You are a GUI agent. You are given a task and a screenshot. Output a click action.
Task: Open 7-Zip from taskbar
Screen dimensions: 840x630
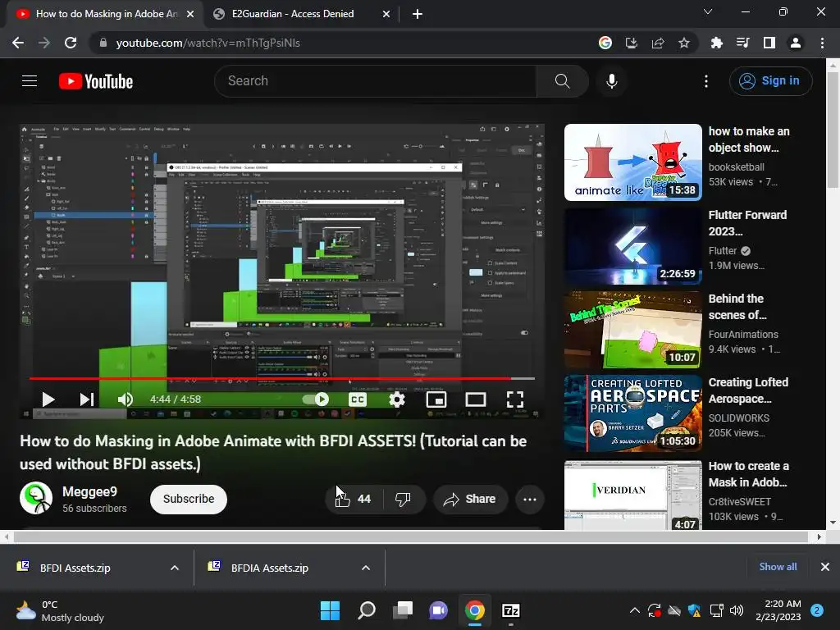510,610
